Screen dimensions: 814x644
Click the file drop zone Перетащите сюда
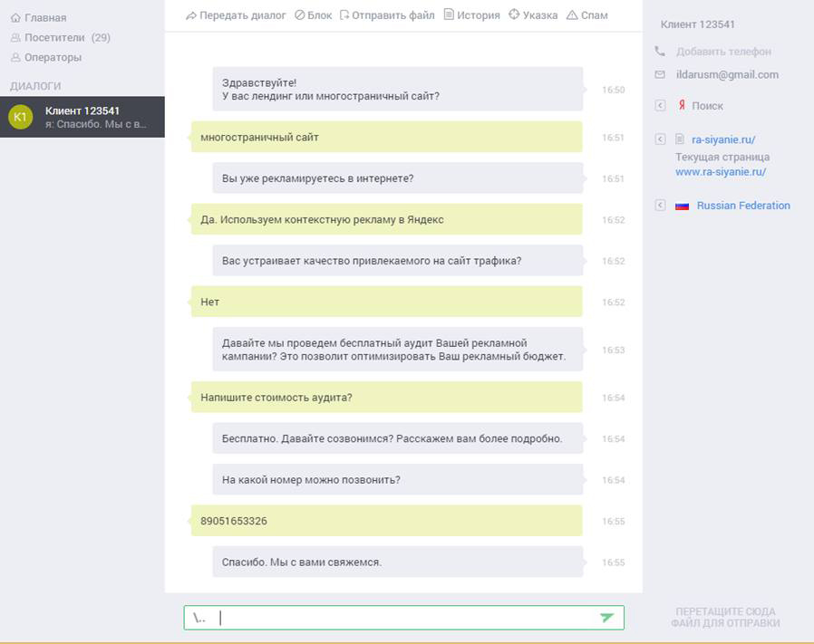pyautogui.click(x=725, y=617)
